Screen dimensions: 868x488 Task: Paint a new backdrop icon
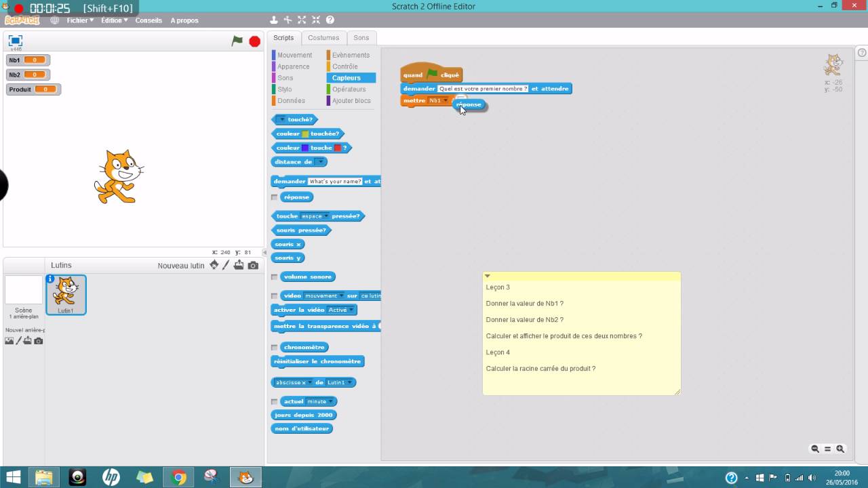click(x=18, y=341)
